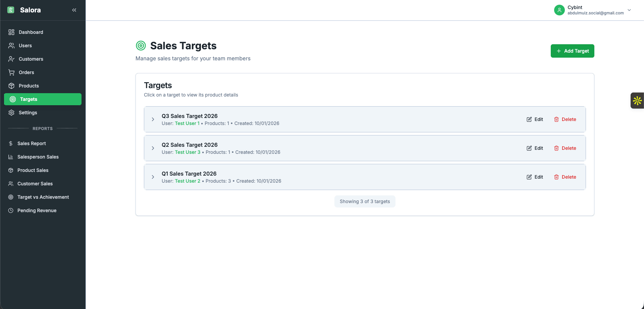
Task: Click the Users icon in sidebar
Action: pyautogui.click(x=11, y=46)
